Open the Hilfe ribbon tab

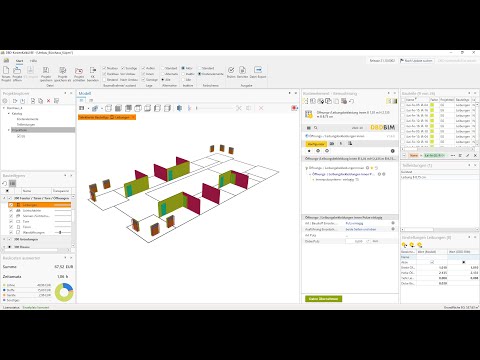[x=33, y=61]
